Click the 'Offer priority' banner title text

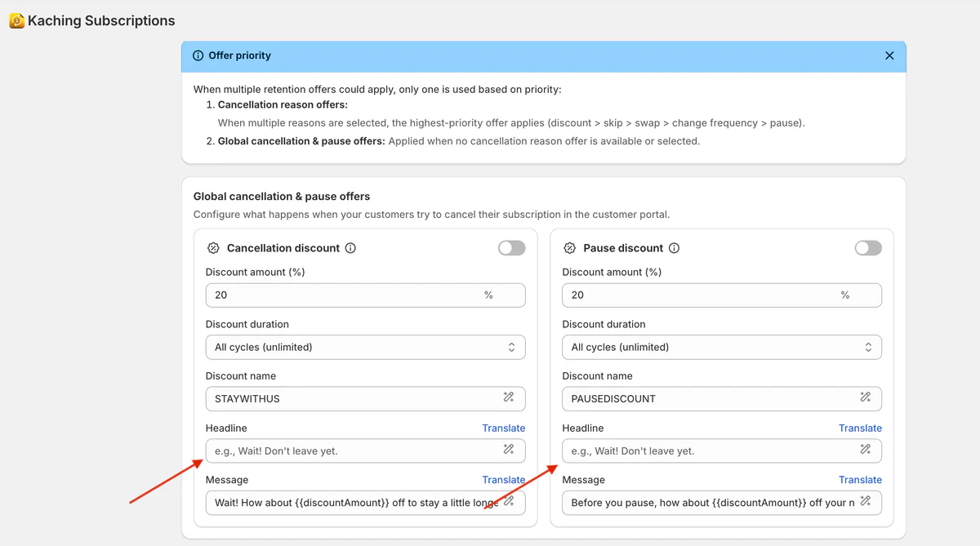(240, 55)
